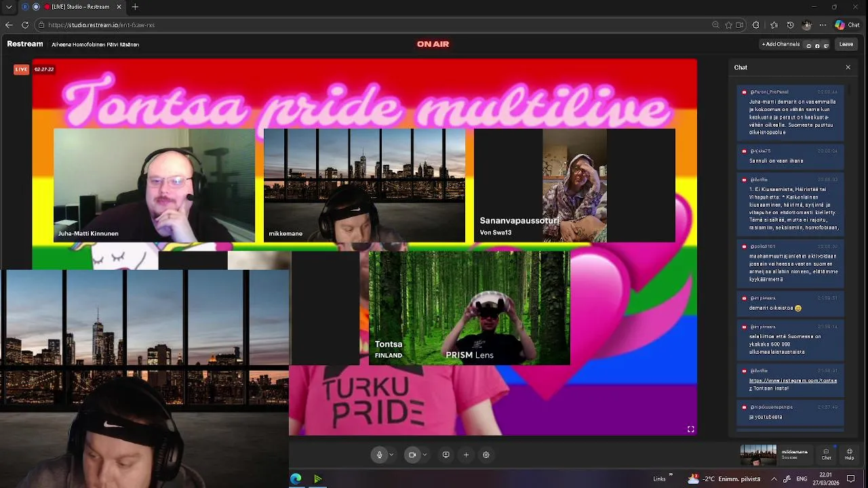Click the Add Channels button

[x=781, y=44]
